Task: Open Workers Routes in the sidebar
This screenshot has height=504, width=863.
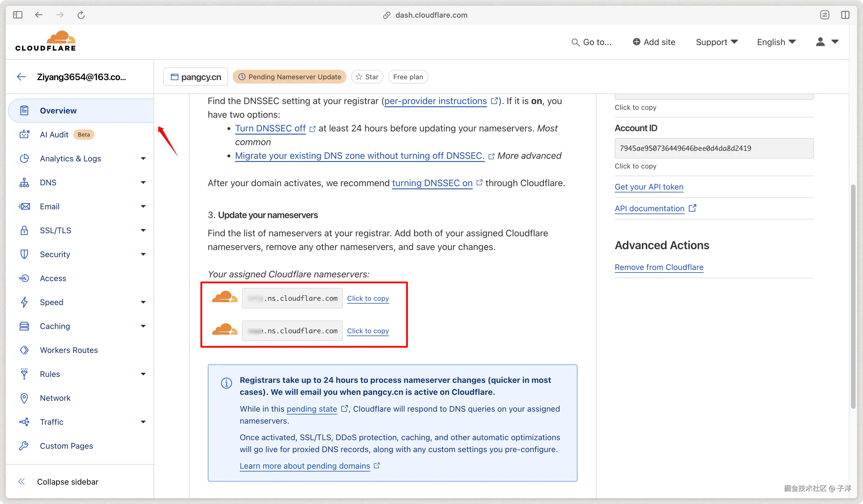Action: (x=68, y=350)
